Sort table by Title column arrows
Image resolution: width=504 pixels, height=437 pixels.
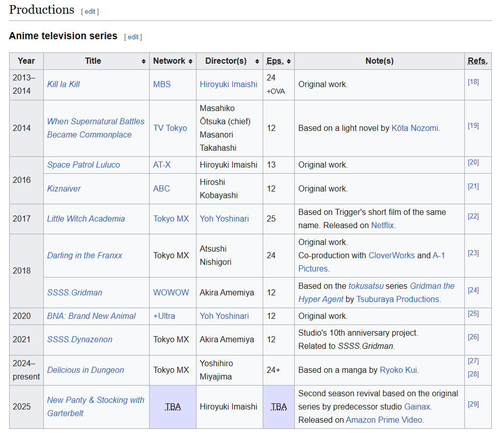[144, 62]
